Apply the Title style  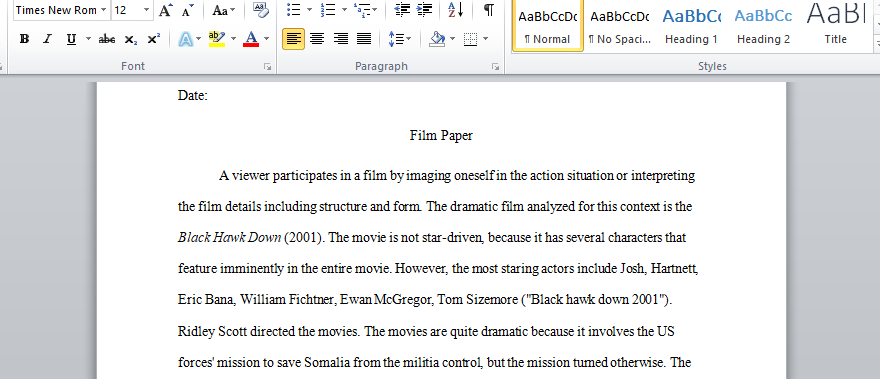coord(835,25)
